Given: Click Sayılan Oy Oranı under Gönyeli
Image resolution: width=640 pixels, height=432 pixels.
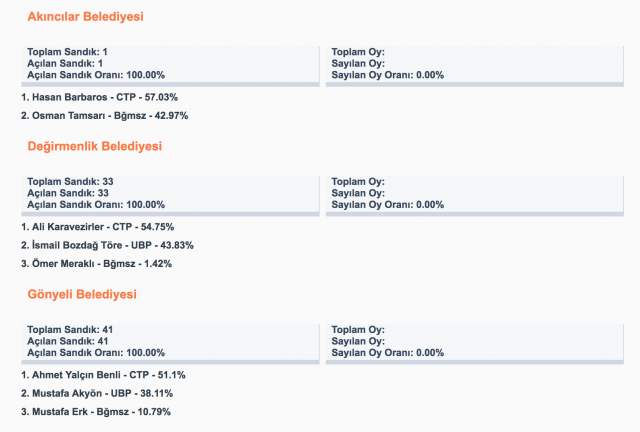Looking at the screenshot, I should [387, 352].
